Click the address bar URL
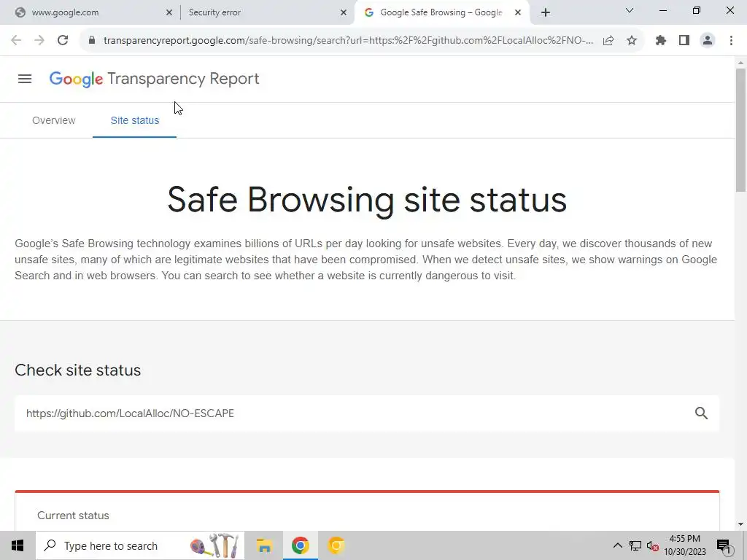 click(x=348, y=41)
